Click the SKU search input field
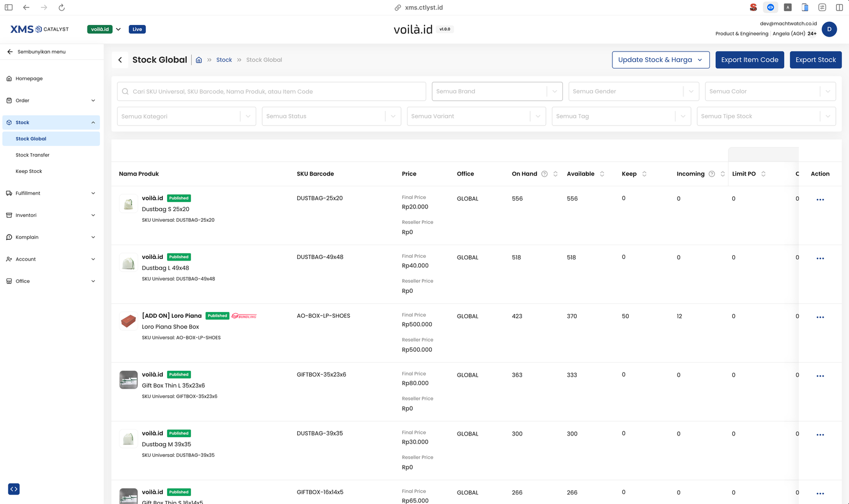 272,91
